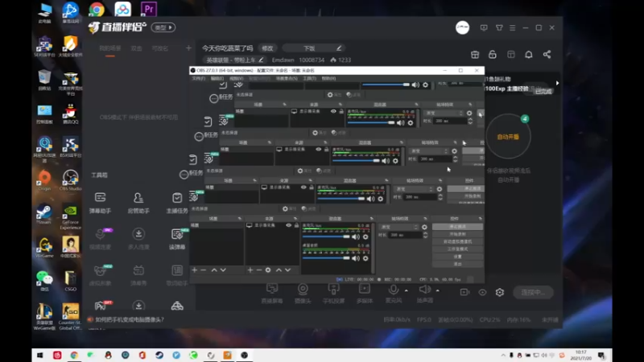Open the gift box icon in 直播伴侣 header
The height and width of the screenshot is (362, 644).
(475, 55)
